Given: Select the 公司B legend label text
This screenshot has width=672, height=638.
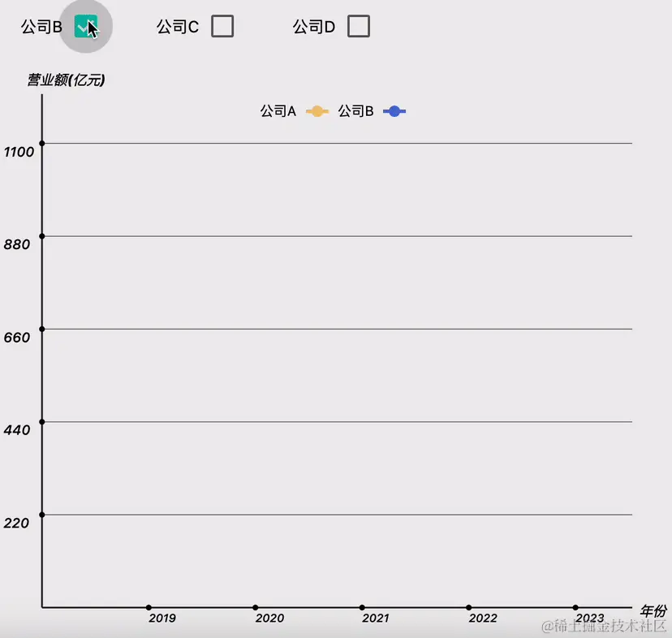Looking at the screenshot, I should [354, 110].
